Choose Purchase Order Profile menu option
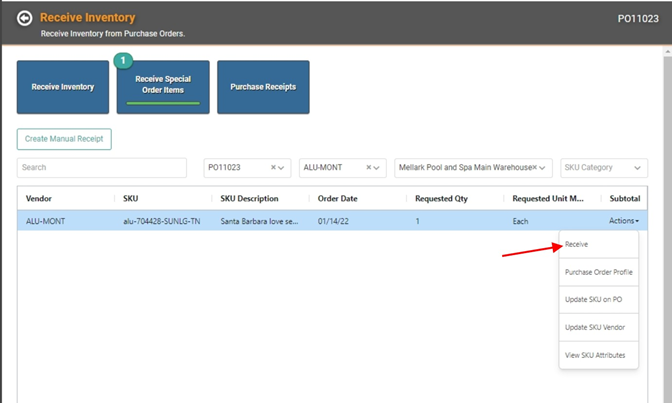 (598, 272)
